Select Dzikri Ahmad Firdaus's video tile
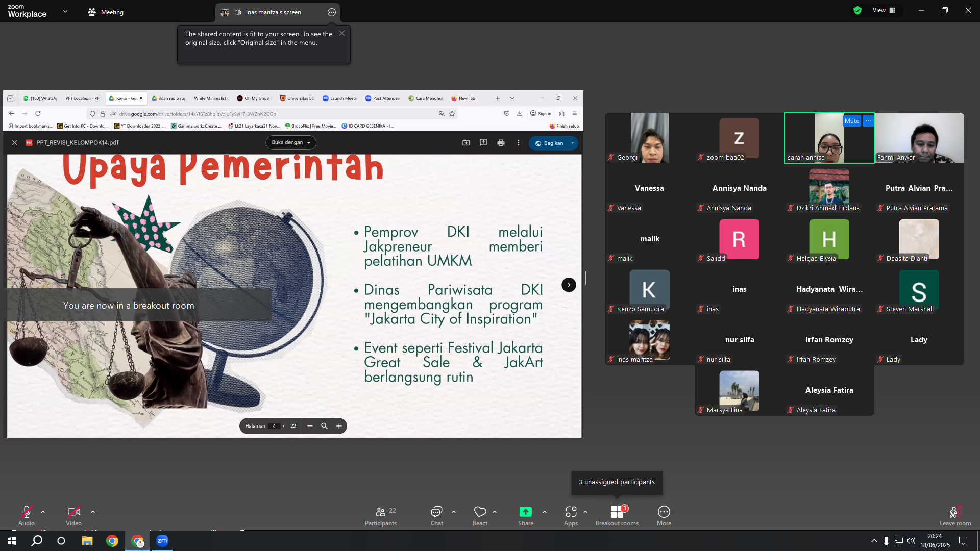Viewport: 980px width, 551px height. pos(829,188)
